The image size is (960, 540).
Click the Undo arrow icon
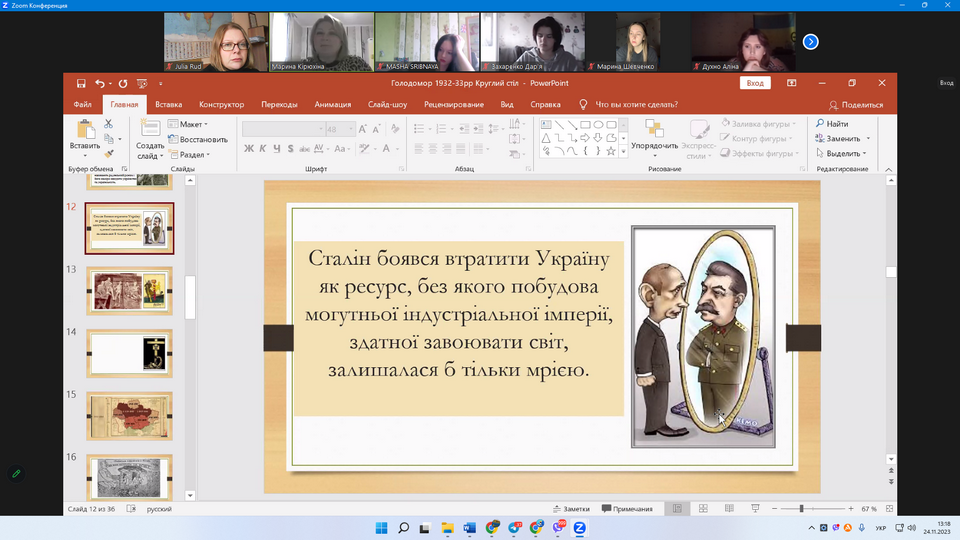[100, 84]
